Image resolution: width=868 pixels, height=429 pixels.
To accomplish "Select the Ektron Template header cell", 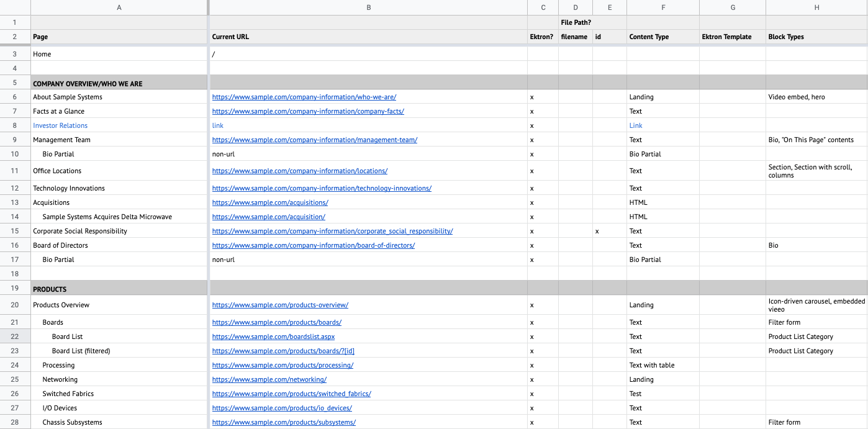I will (x=726, y=37).
